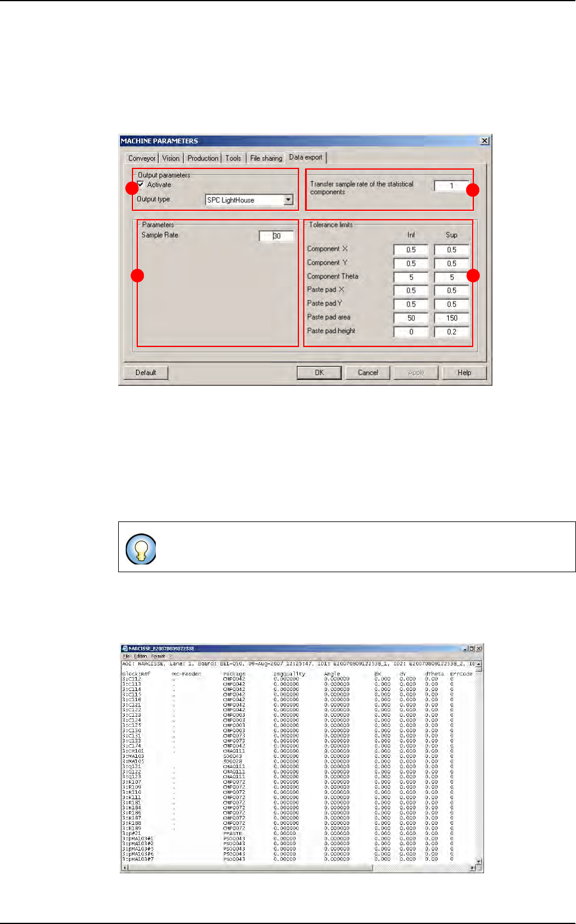This screenshot has width=576, height=924.
Task: Click the SO0028 package entry
Action: 233,762
